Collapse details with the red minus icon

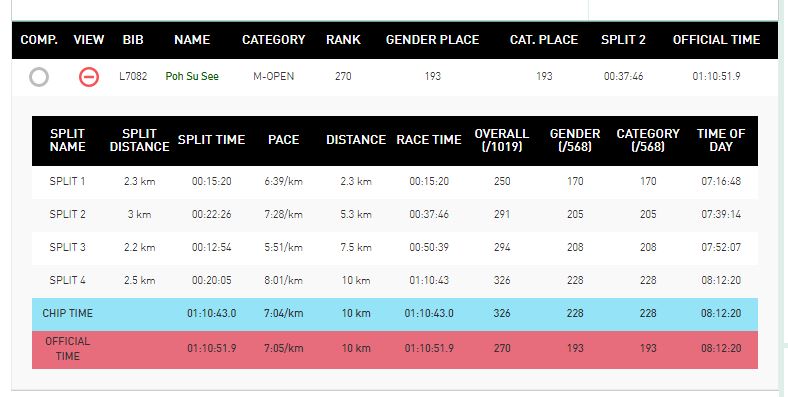pos(88,77)
